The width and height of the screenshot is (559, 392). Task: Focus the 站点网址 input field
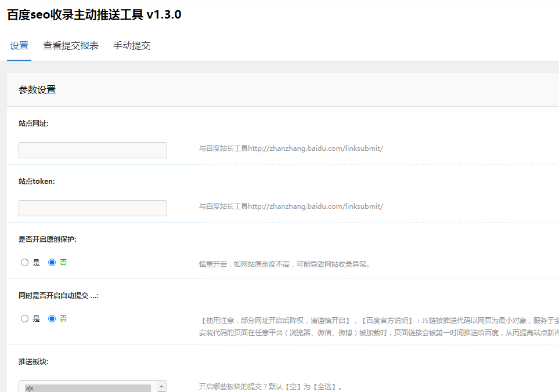[x=93, y=150]
